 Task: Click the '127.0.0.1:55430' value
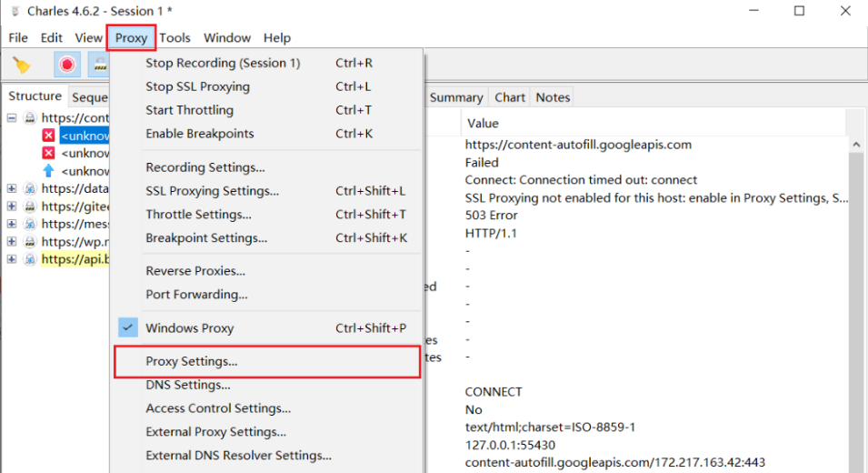click(x=510, y=445)
